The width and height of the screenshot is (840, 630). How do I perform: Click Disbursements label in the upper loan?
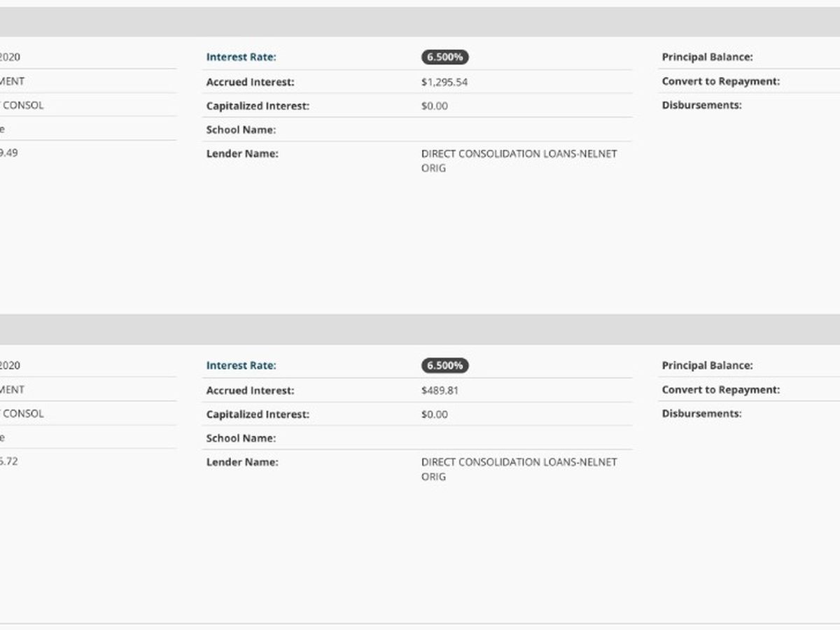(x=701, y=105)
